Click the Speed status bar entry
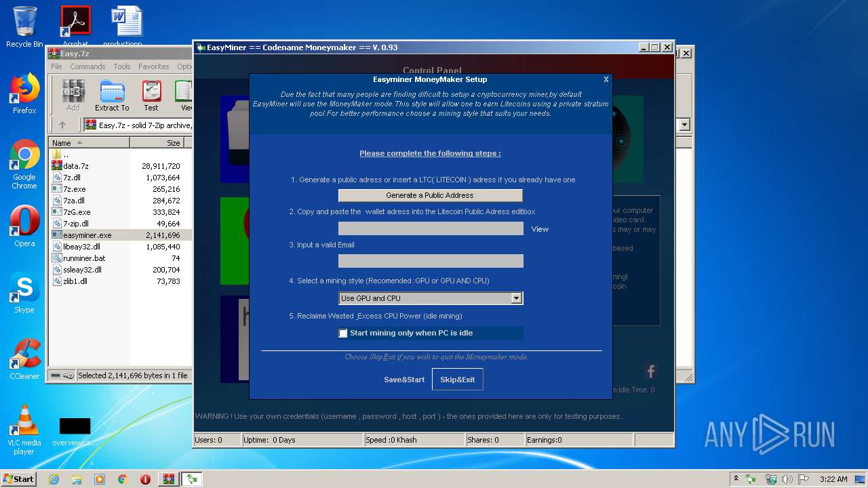868x488 pixels. tap(414, 440)
